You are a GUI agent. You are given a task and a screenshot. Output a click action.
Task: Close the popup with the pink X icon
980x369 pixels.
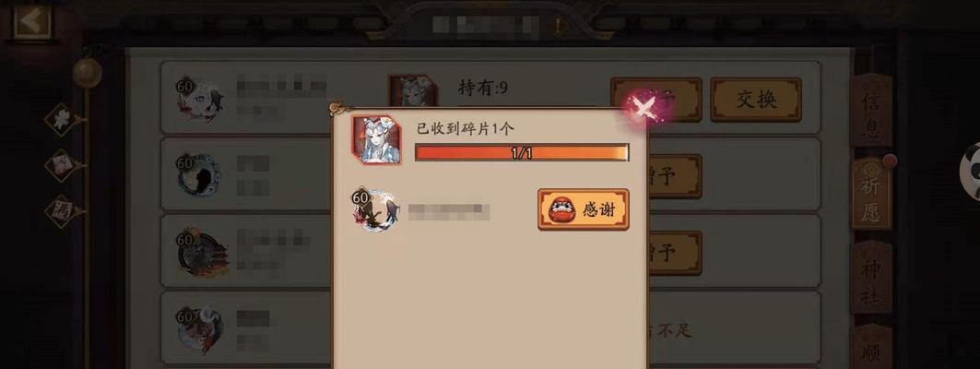pyautogui.click(x=643, y=108)
